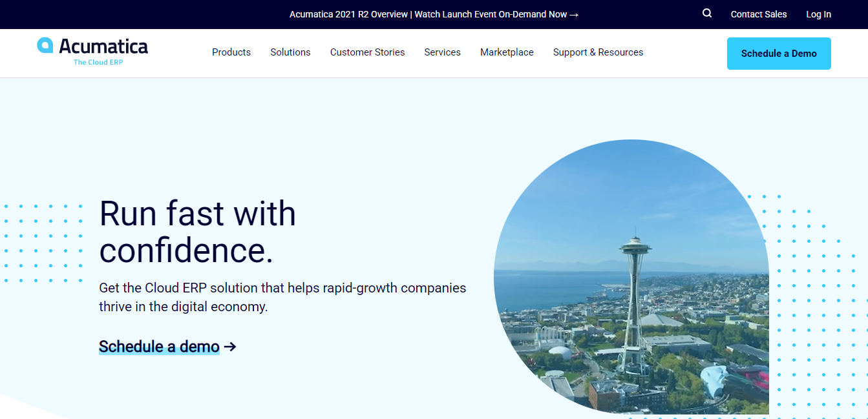Click the Schedule a Demo button
This screenshot has height=419, width=868.
point(779,54)
